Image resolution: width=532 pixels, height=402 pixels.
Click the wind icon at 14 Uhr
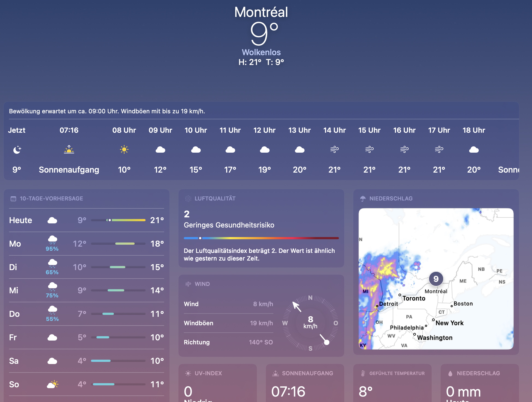[x=334, y=149]
